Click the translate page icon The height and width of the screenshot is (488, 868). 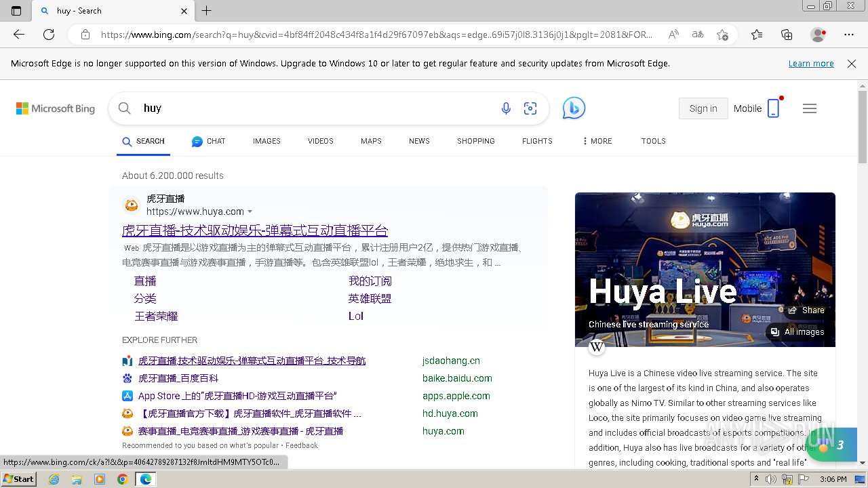pos(698,35)
